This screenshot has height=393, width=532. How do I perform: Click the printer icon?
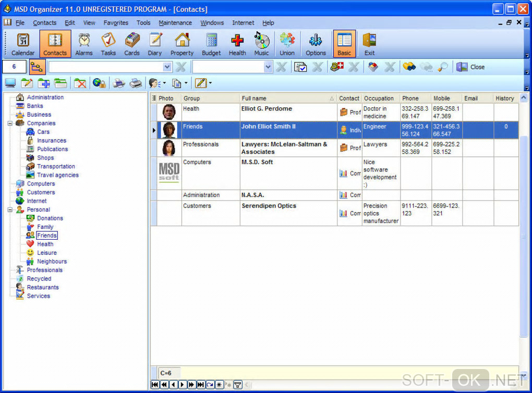point(136,83)
